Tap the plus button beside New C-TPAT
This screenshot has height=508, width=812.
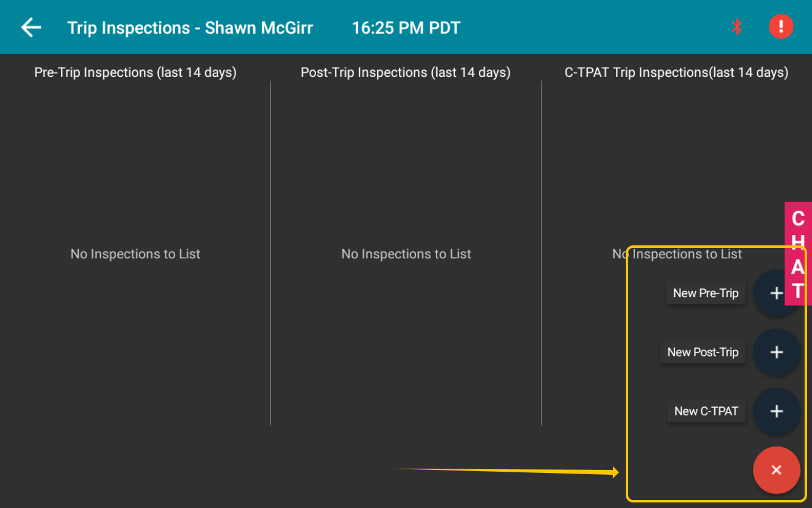[776, 411]
